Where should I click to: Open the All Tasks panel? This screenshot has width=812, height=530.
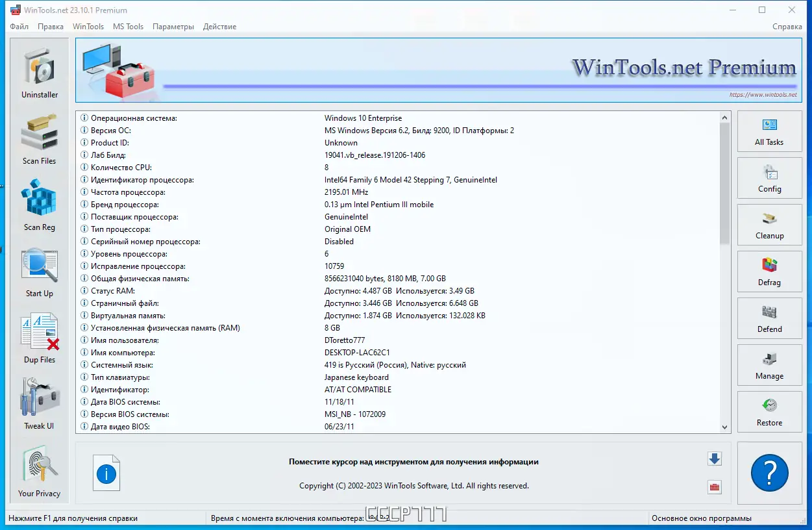pyautogui.click(x=769, y=131)
